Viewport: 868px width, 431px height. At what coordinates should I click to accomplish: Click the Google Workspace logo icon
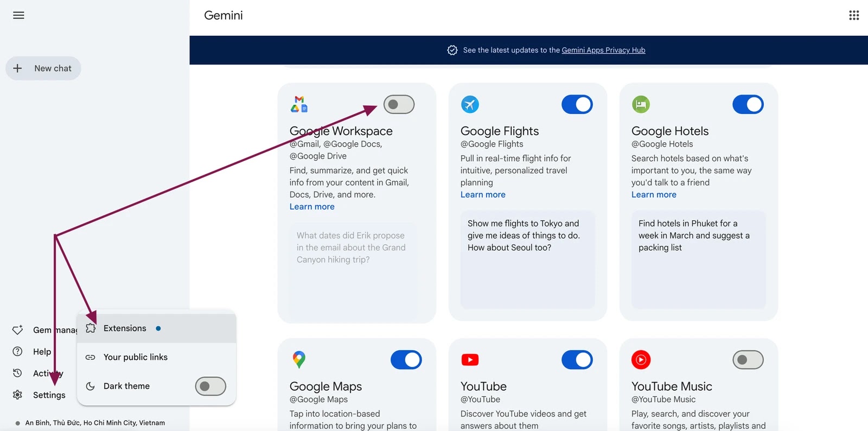point(299,104)
